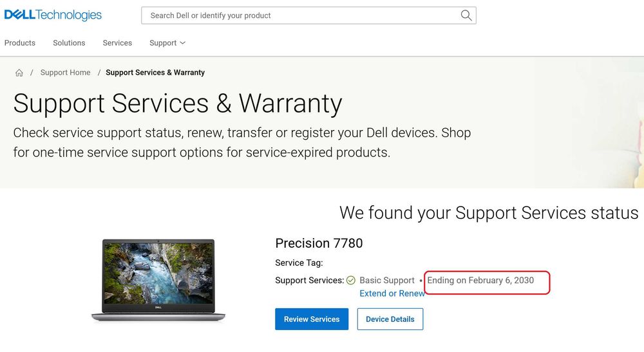Go to home via breadcrumb house icon

point(19,73)
